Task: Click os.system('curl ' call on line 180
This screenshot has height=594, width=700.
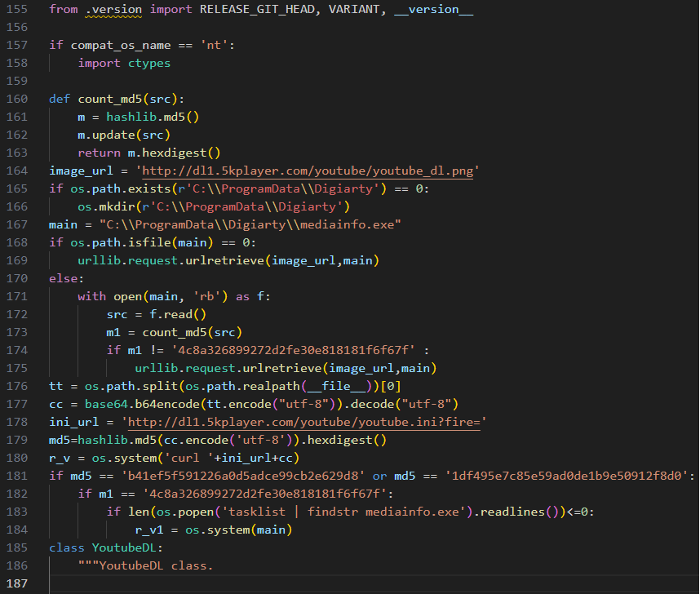Action: (196, 459)
